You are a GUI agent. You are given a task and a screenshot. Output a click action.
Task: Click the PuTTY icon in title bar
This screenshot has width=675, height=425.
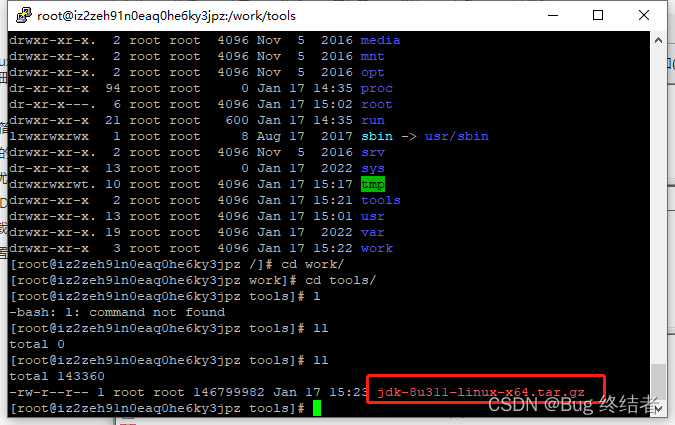pyautogui.click(x=24, y=15)
